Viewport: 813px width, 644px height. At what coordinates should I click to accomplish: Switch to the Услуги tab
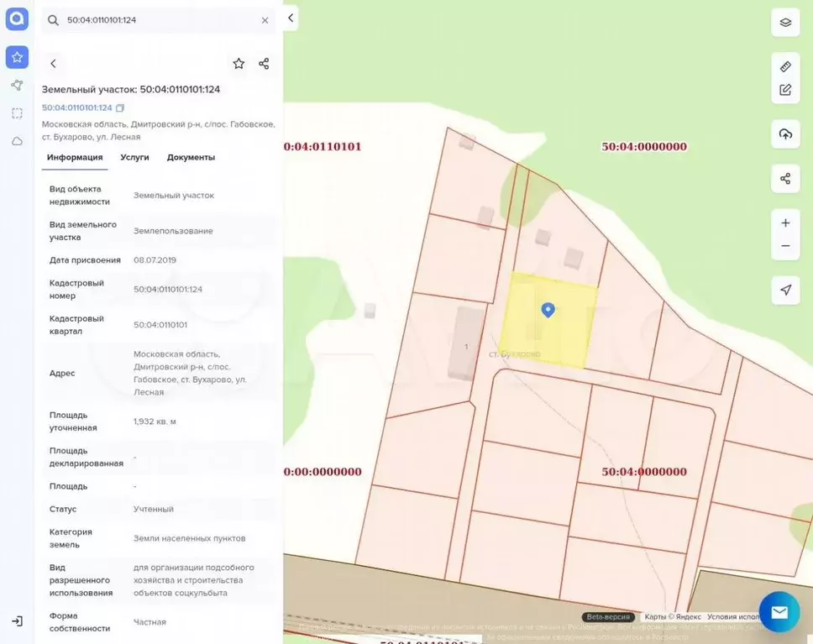click(134, 158)
